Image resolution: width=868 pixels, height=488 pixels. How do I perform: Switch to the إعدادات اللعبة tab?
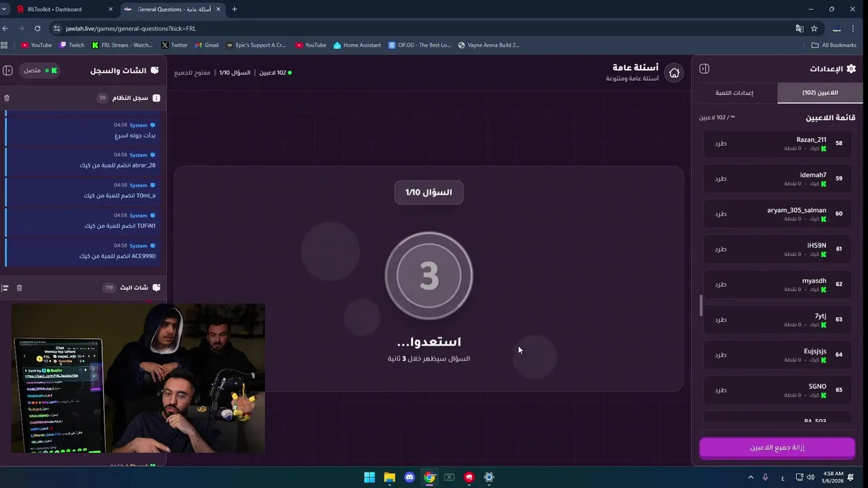tap(734, 93)
